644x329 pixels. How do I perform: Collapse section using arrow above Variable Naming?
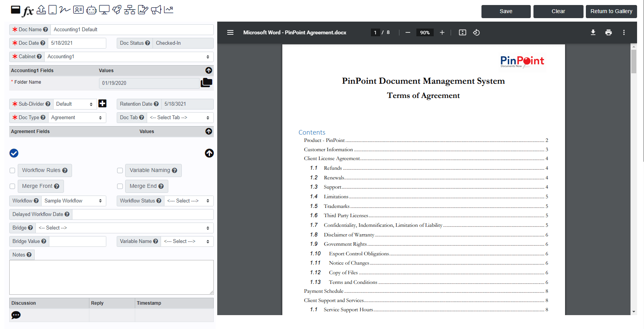[209, 153]
